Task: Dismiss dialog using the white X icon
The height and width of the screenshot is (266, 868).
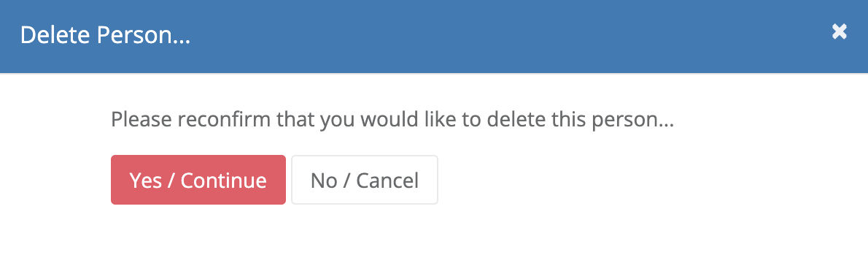Action: point(840,31)
